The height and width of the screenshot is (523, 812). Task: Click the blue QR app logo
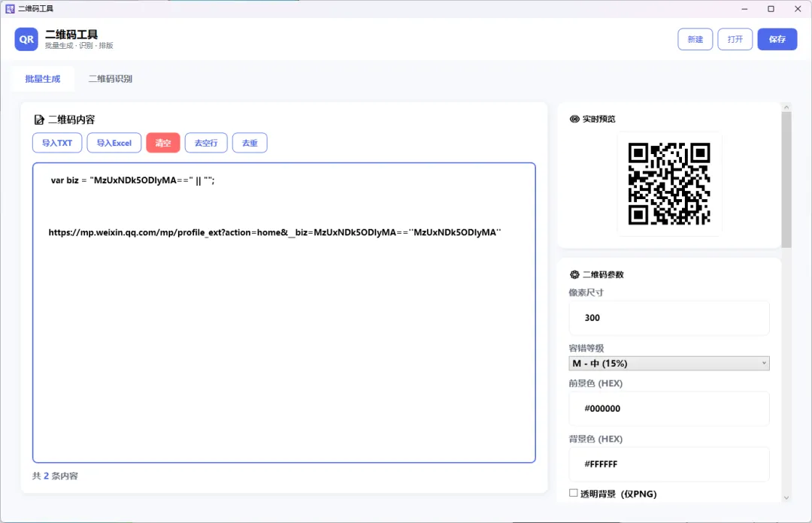26,39
